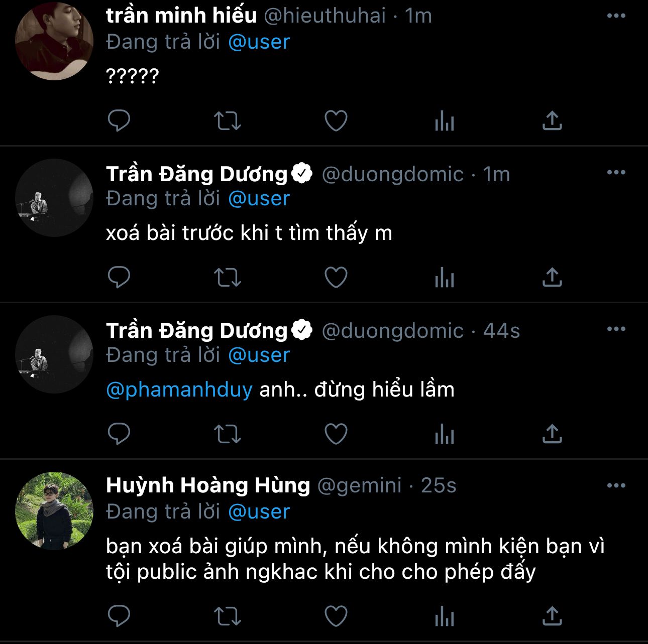This screenshot has width=648, height=644.
Task: Open Huỳnh Hoàng Hùng's profile avatar
Action: (54, 510)
